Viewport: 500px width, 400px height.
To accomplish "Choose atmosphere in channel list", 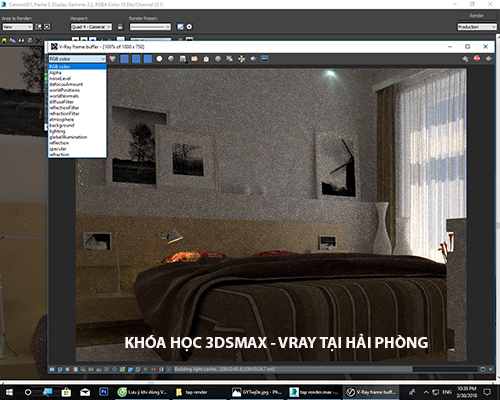I will 77,119.
